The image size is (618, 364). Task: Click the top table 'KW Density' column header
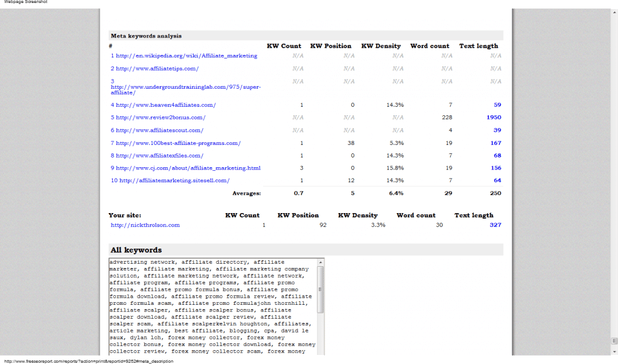[x=381, y=46]
